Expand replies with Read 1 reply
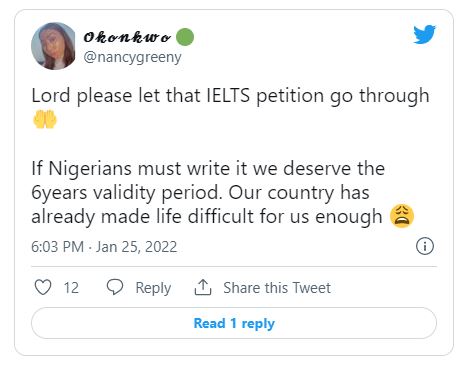Image resolution: width=472 pixels, height=370 pixels. pyautogui.click(x=234, y=323)
